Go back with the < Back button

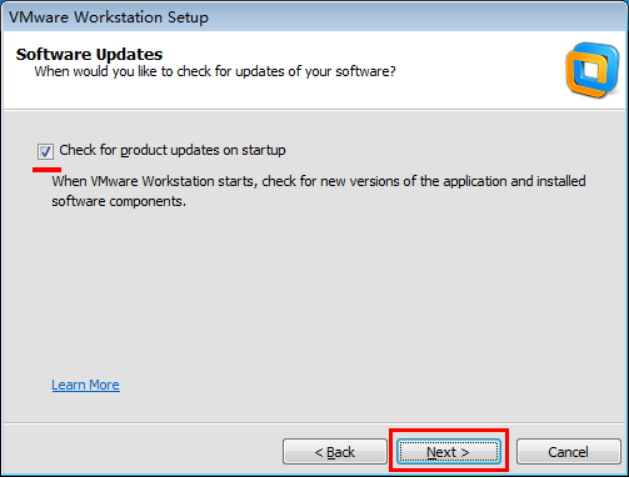(x=335, y=452)
